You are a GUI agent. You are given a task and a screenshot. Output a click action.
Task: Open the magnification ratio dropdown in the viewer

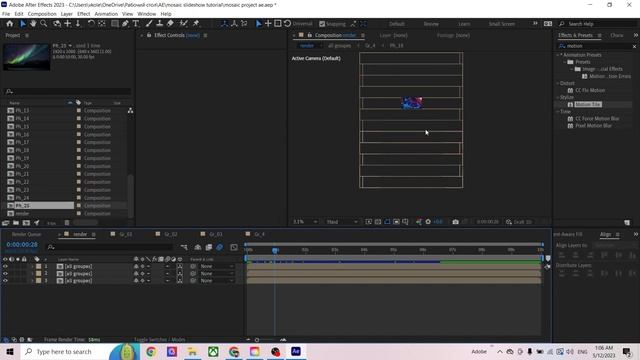click(305, 222)
